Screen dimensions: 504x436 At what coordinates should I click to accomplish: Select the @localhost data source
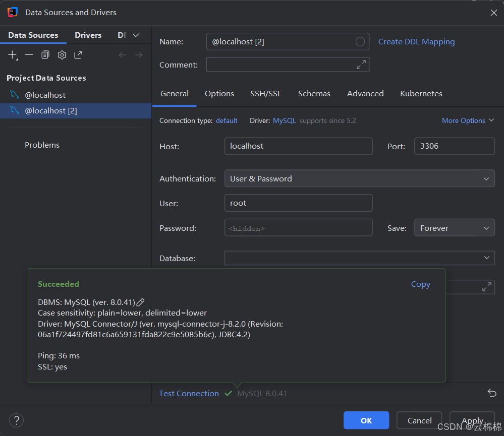point(76,95)
